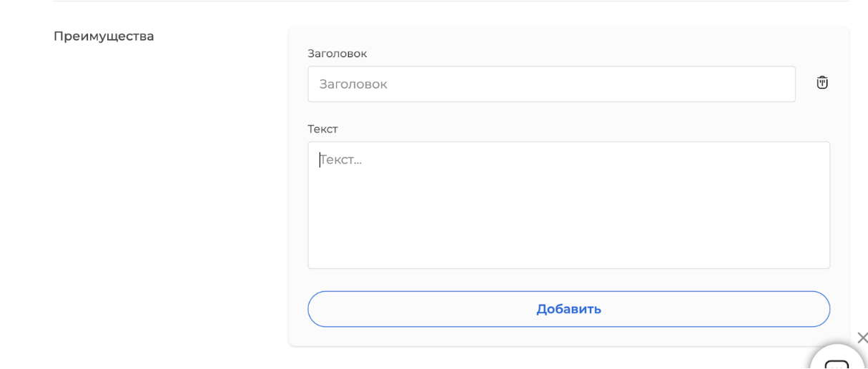The height and width of the screenshot is (369, 868).
Task: Click the Заголовок field label
Action: pyautogui.click(x=337, y=54)
